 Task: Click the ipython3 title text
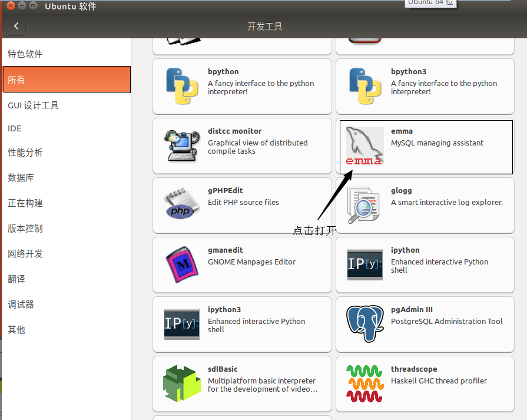coord(224,310)
